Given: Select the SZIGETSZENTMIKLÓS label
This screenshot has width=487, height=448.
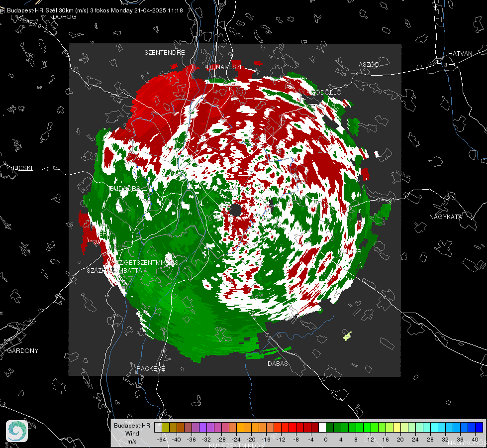Looking at the screenshot, I should (x=146, y=263).
